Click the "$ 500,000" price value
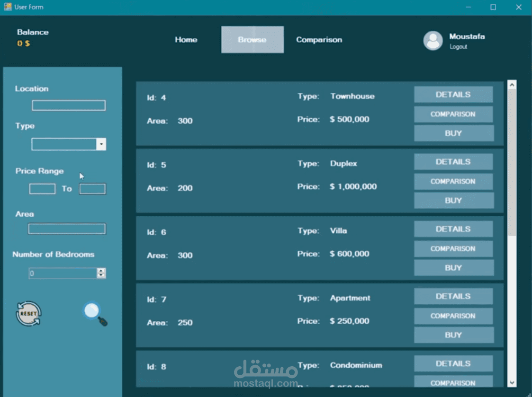Viewport: 532px width, 397px height. coord(350,119)
